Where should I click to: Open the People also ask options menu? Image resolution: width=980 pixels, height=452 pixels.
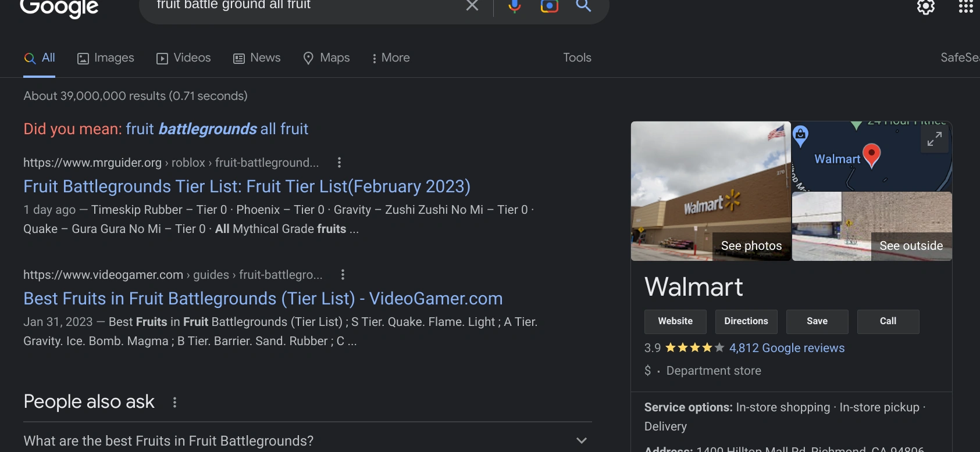(174, 402)
